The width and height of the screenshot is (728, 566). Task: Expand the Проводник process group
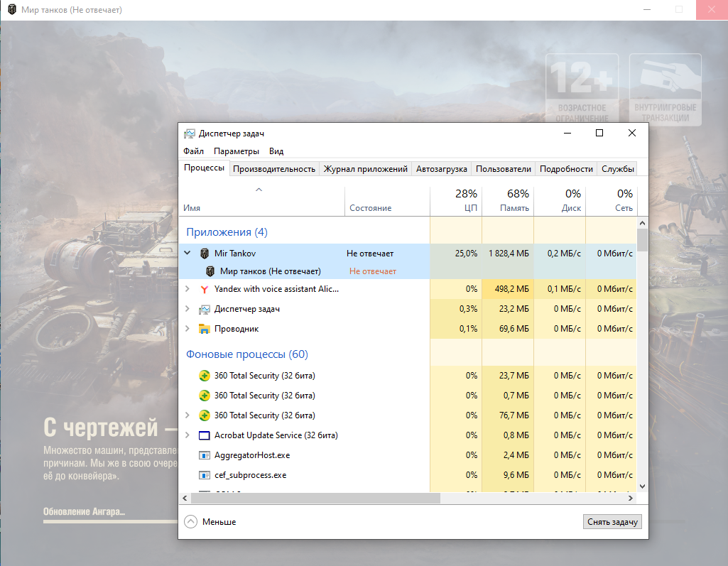point(187,329)
